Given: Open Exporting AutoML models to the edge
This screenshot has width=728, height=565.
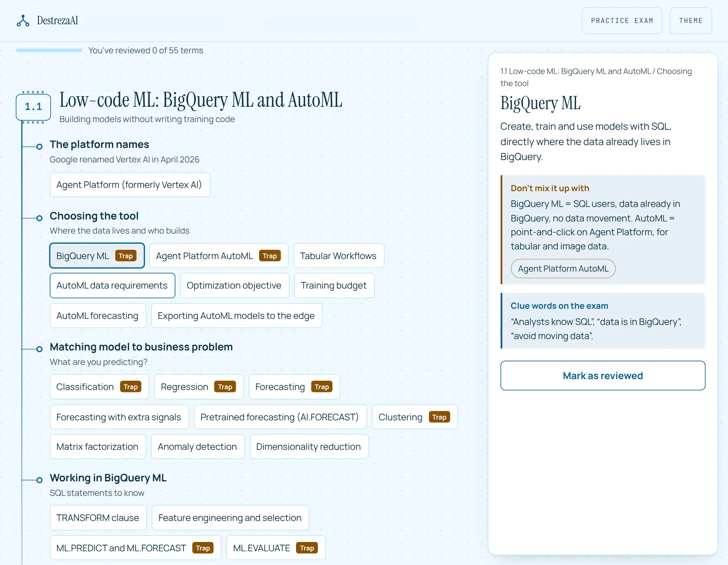Looking at the screenshot, I should tap(236, 316).
